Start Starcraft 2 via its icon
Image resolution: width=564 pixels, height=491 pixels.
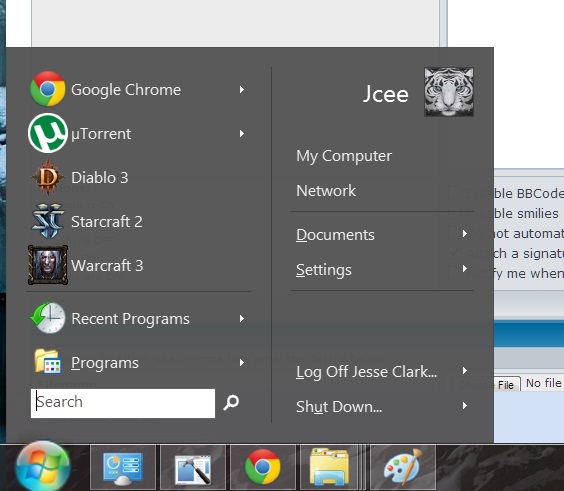[x=47, y=221]
